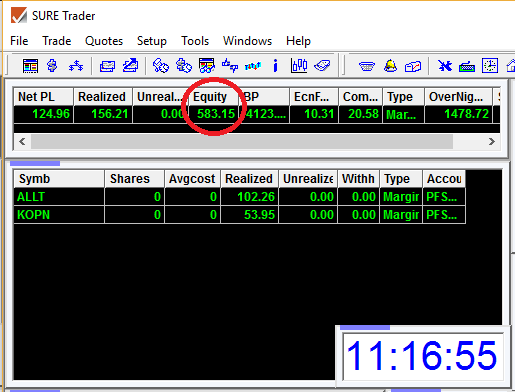Click the green dollar-sign toolbar icon
Viewport: 515px width, 392px height.
click(52, 66)
